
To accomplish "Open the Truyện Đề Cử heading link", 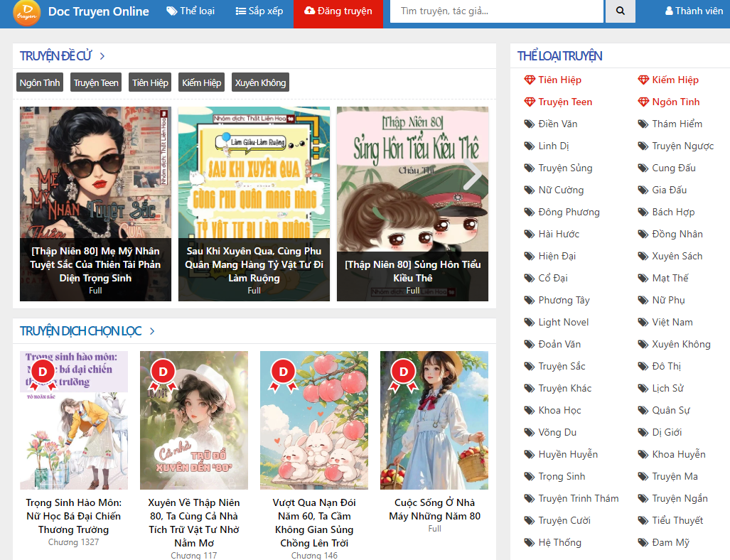I will (x=56, y=56).
